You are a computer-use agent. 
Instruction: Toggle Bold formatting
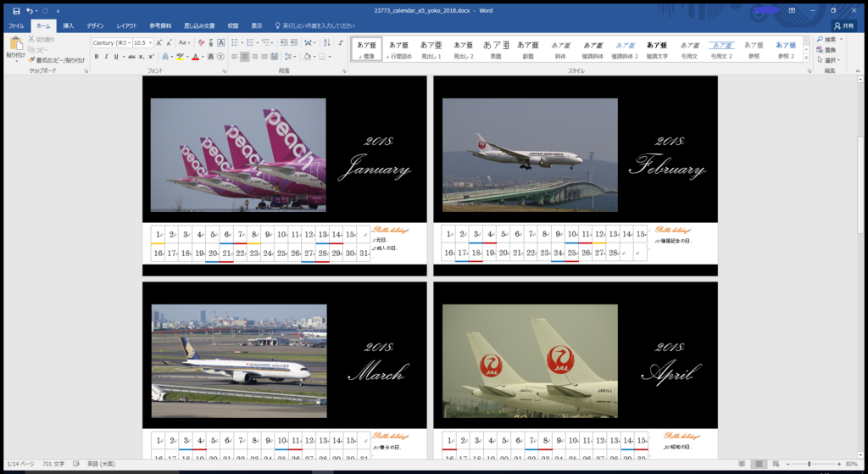(x=97, y=57)
